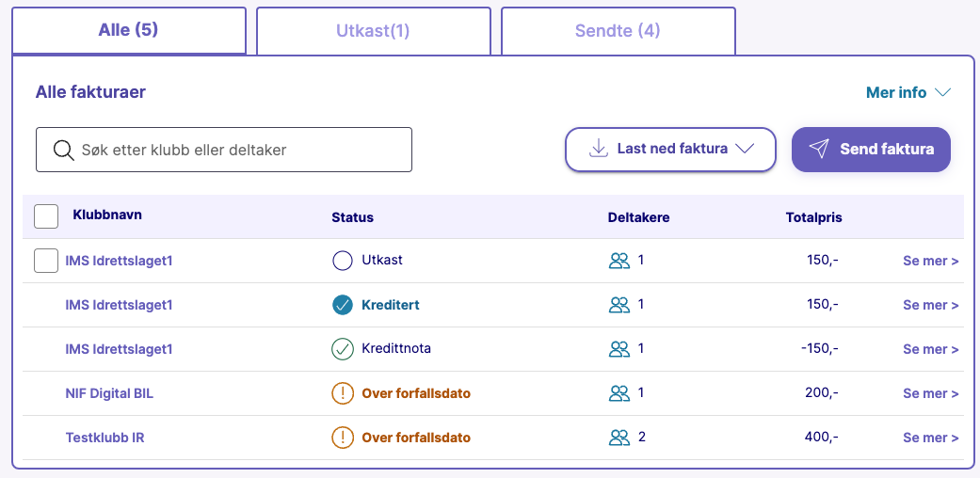Click the filled blue Kreditert checkmark icon
Screen dimensions: 980x478
click(x=343, y=305)
